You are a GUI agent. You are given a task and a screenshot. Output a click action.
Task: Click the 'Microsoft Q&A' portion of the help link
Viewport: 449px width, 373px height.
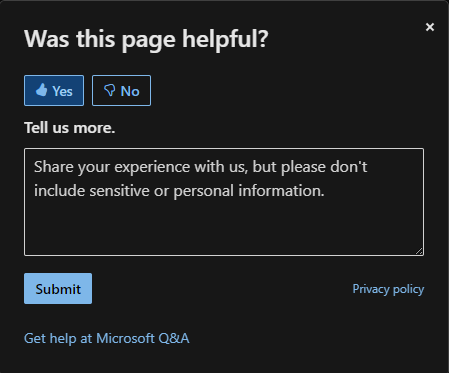tap(143, 338)
